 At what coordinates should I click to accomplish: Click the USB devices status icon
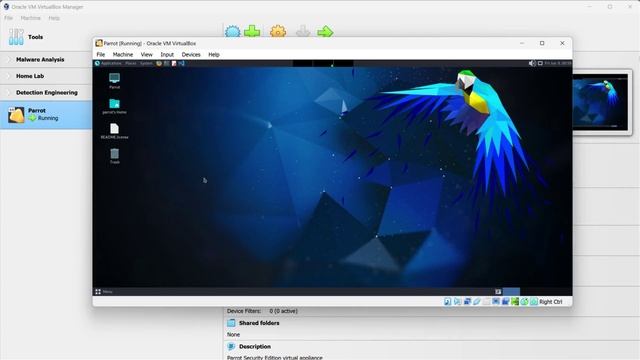click(x=477, y=302)
